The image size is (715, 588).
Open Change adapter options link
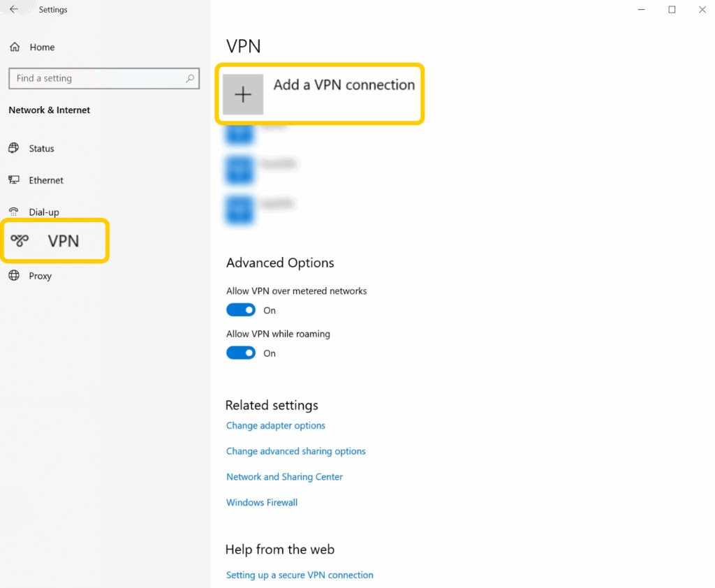[276, 425]
